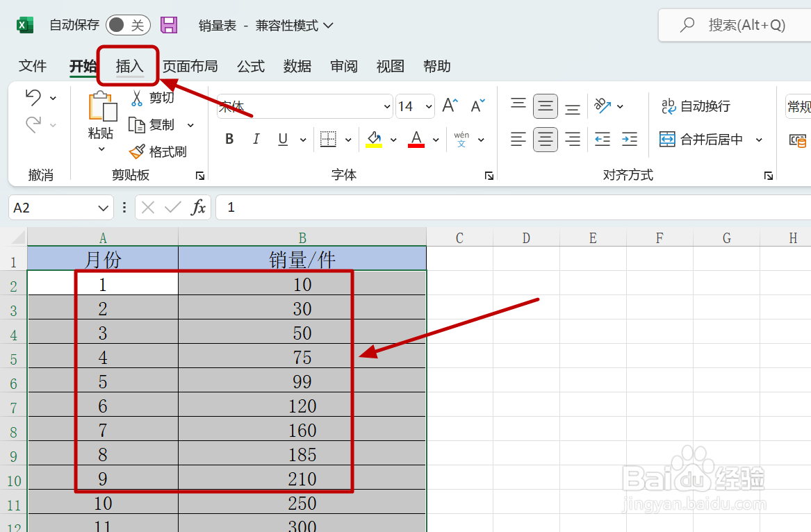Image resolution: width=811 pixels, height=532 pixels.
Task: Toggle center horizontal alignment
Action: [x=545, y=139]
